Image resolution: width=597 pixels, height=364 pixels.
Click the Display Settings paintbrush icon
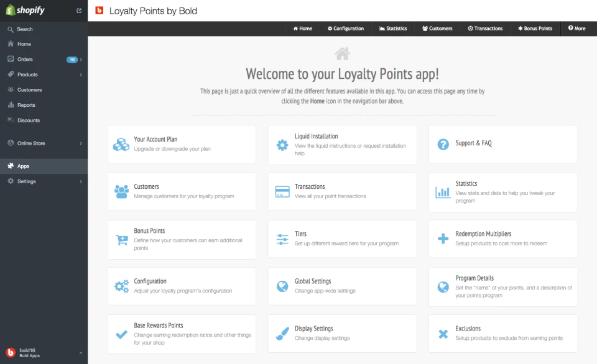pyautogui.click(x=282, y=334)
